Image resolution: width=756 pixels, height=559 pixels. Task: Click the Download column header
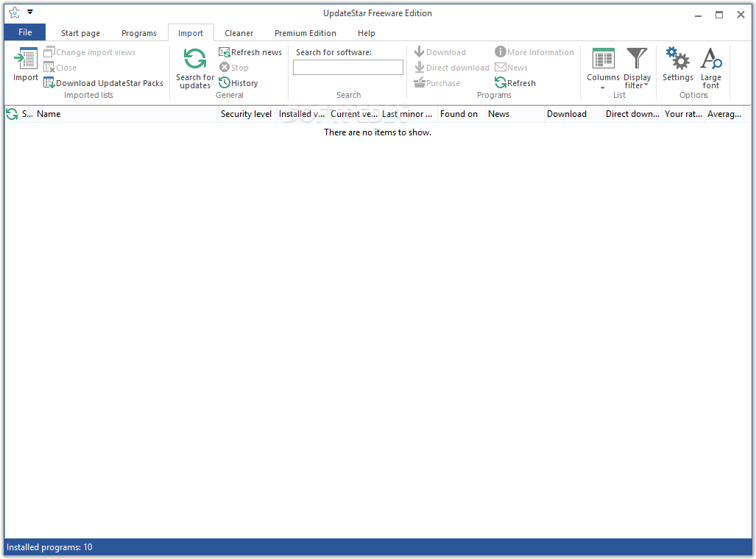coord(573,114)
